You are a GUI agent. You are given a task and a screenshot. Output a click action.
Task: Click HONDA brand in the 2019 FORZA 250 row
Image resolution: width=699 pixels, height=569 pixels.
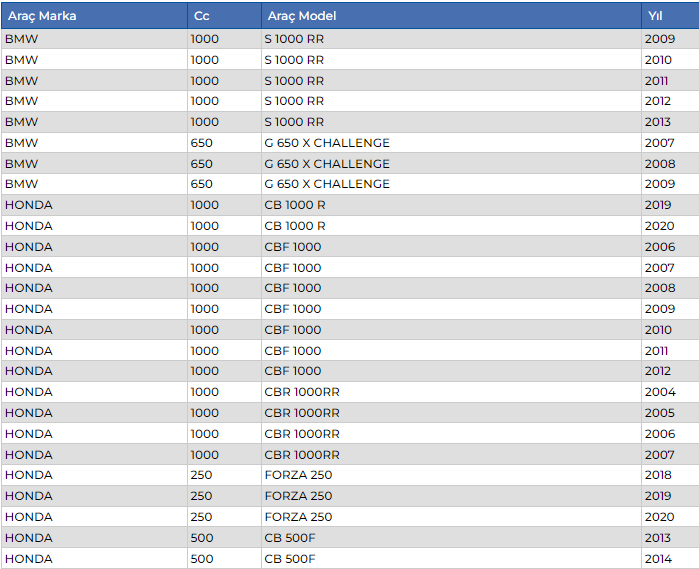29,496
